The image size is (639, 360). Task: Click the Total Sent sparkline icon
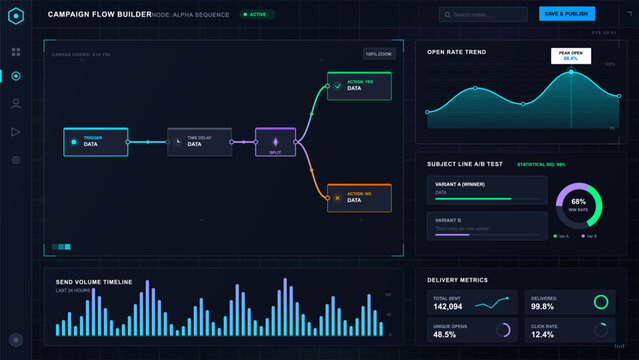(x=492, y=303)
